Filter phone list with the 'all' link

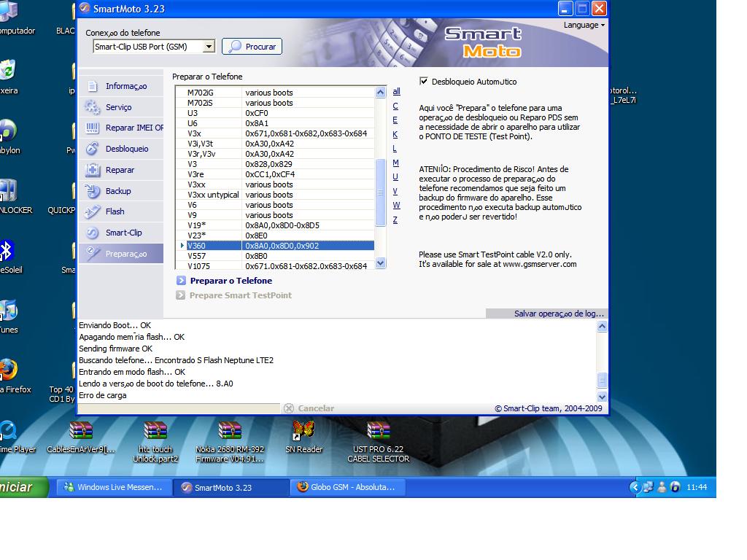pos(396,91)
